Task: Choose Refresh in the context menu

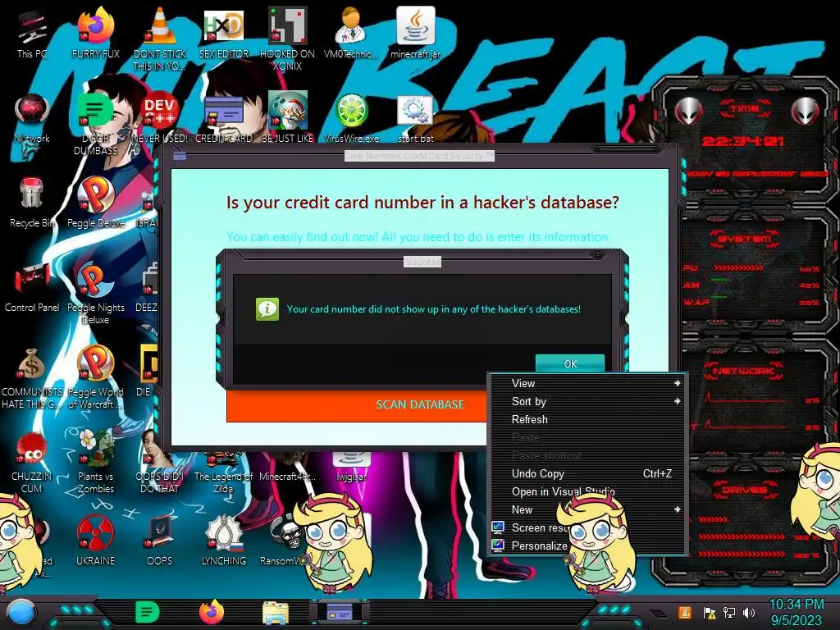Action: 587,419
